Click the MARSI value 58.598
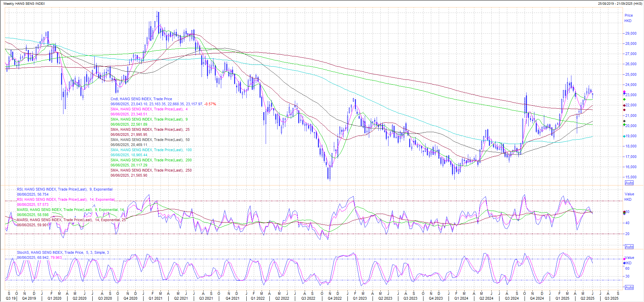The height and width of the screenshot is (302, 644). pyautogui.click(x=33, y=215)
